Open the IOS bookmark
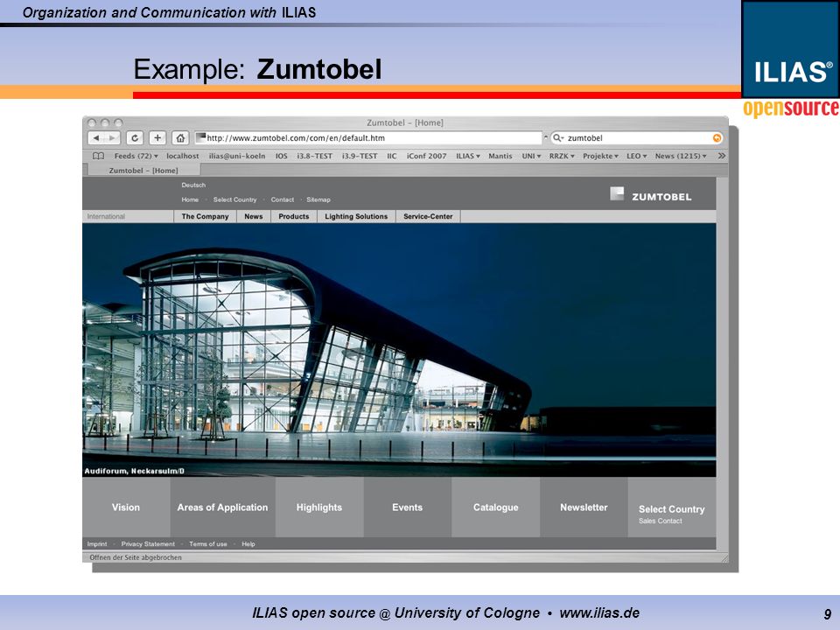This screenshot has height=630, width=840. click(x=281, y=156)
